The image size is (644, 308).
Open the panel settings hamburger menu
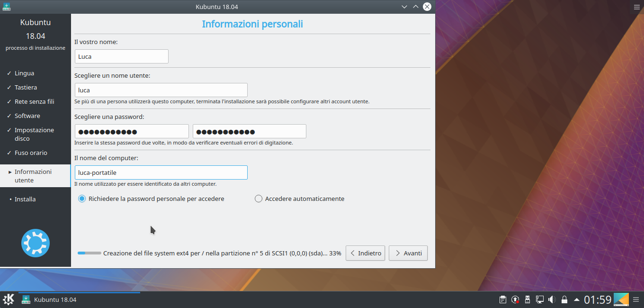[636, 299]
